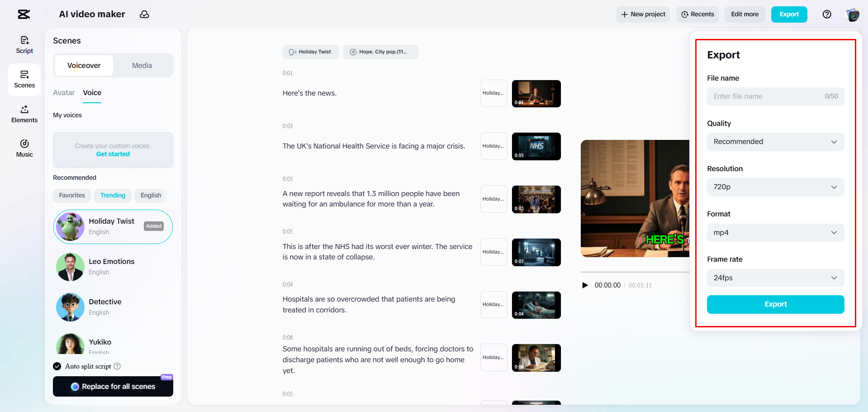Switch to the Media tab
This screenshot has width=868, height=412.
coord(142,66)
